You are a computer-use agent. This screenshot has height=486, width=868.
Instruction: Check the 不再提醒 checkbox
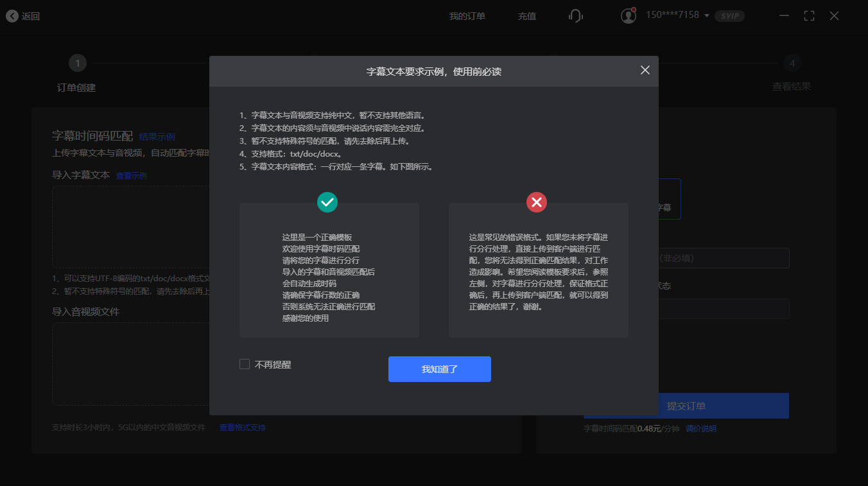pyautogui.click(x=245, y=363)
